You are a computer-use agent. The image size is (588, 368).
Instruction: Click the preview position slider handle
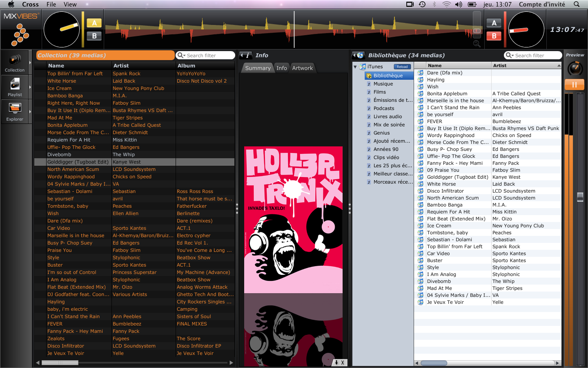tap(580, 197)
